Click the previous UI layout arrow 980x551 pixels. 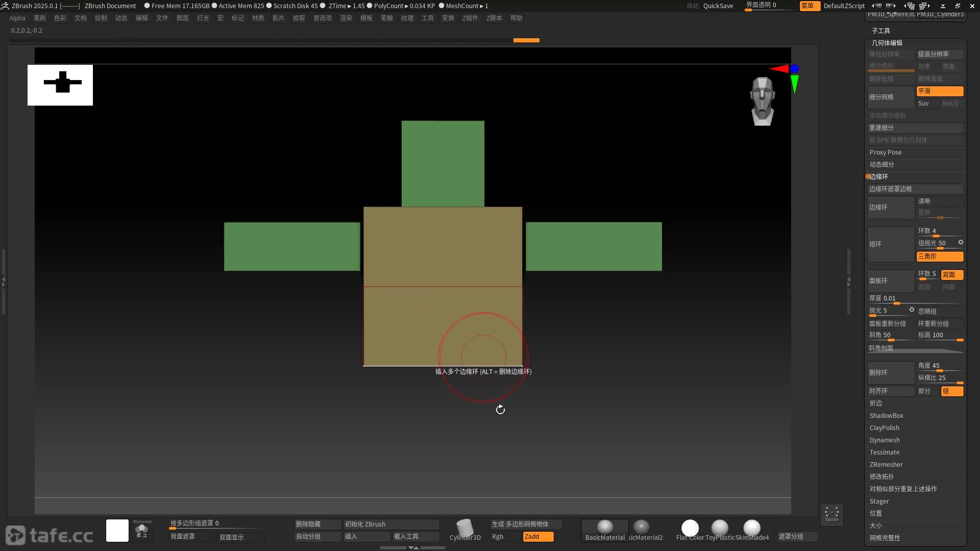point(877,6)
